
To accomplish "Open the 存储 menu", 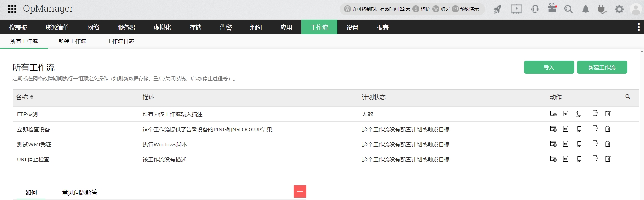I will [x=196, y=28].
